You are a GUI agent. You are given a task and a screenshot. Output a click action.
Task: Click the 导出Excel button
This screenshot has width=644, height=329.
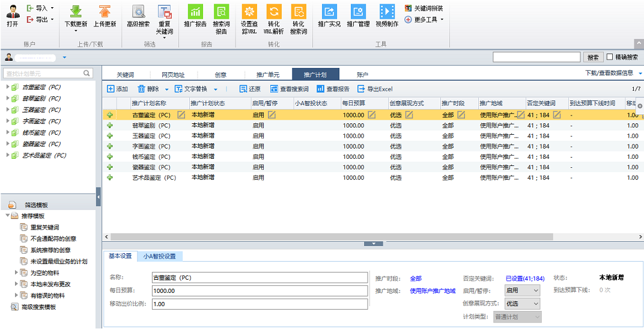point(375,89)
